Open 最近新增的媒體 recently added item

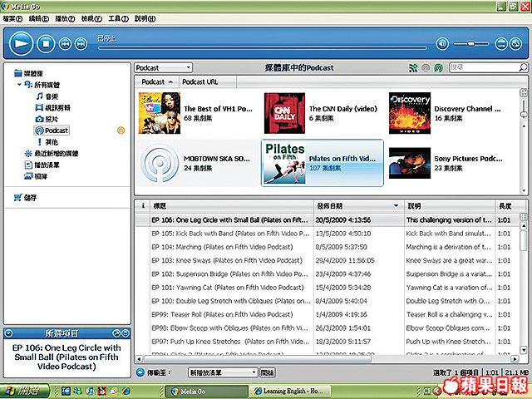52,153
